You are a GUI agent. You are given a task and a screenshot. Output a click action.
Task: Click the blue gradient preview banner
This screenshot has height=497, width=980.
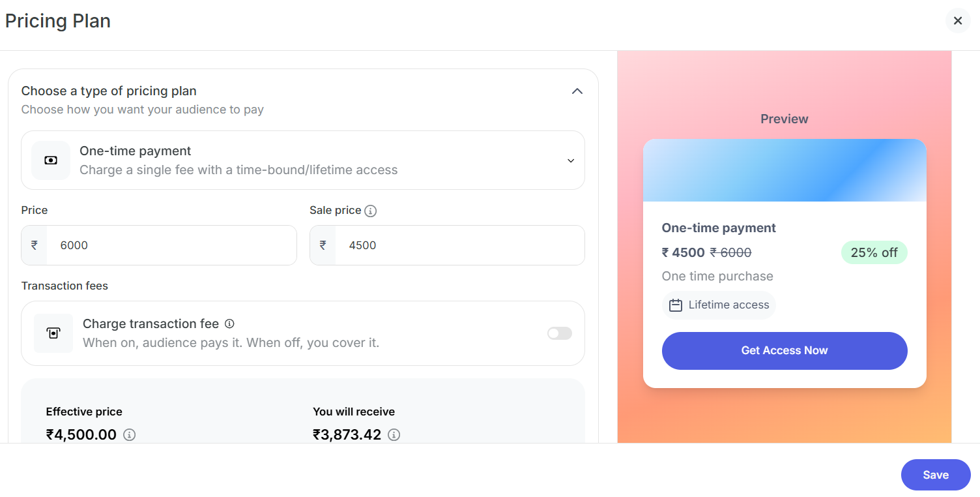tap(785, 170)
